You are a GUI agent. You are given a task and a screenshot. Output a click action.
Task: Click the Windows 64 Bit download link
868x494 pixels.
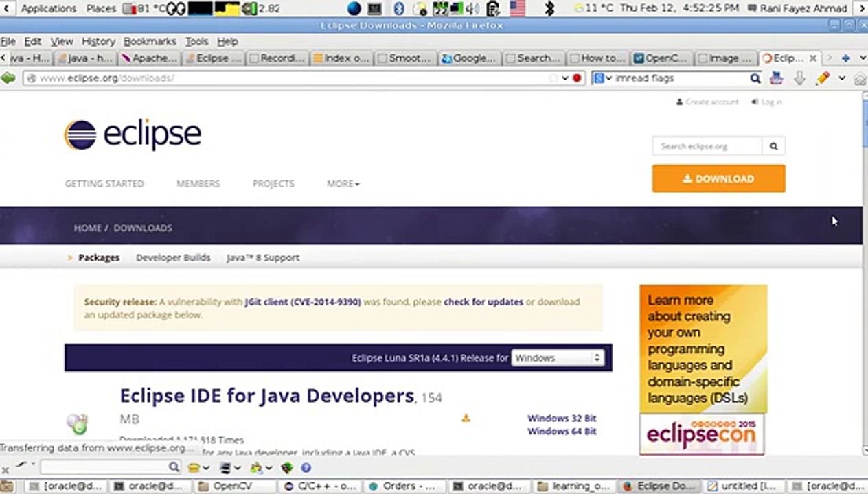(x=562, y=431)
